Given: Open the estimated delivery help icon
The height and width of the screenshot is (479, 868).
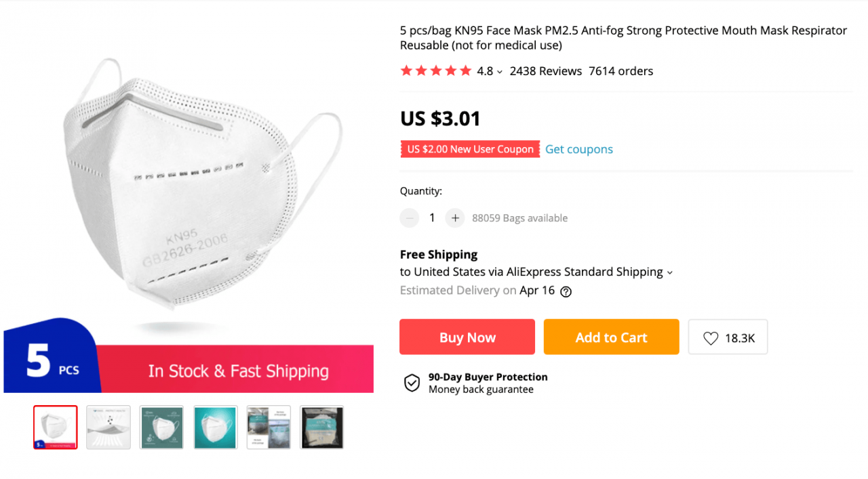Looking at the screenshot, I should [x=566, y=291].
